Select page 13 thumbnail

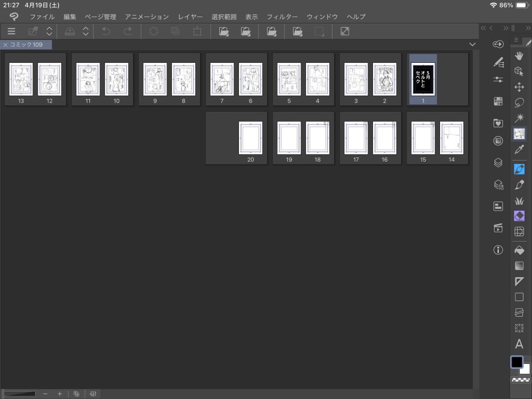[x=21, y=79]
